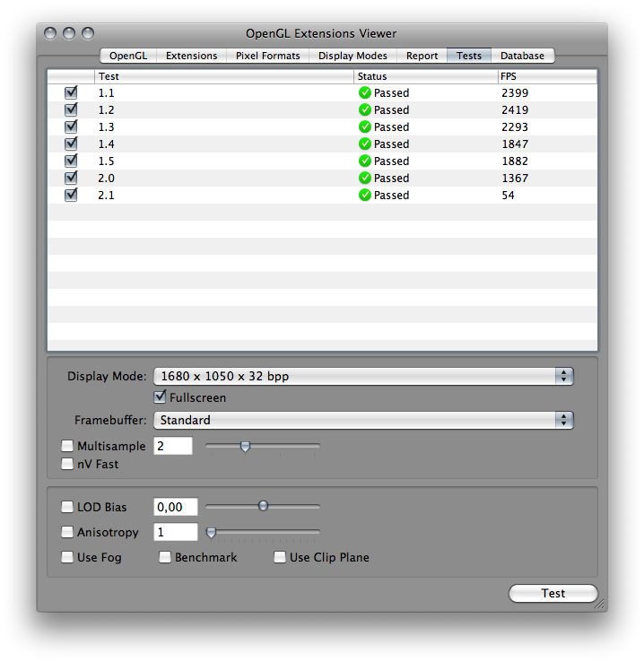Viewport: 644px width, 662px height.
Task: Open the Database tab
Action: pos(522,56)
